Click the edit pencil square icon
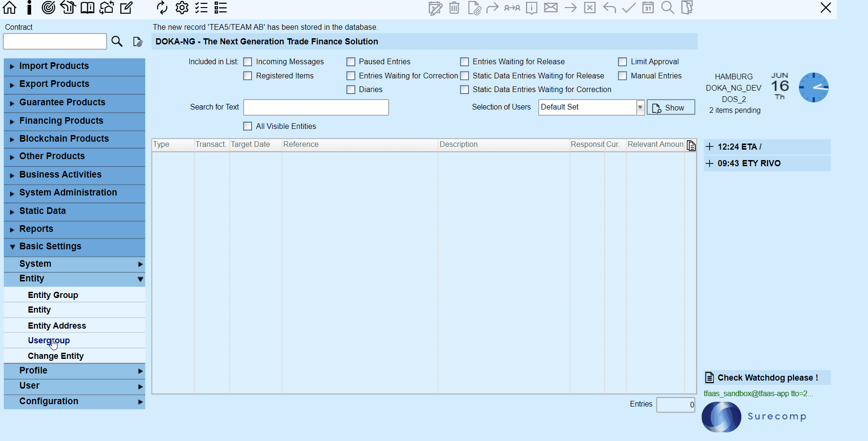This screenshot has height=441, width=868. (x=126, y=8)
